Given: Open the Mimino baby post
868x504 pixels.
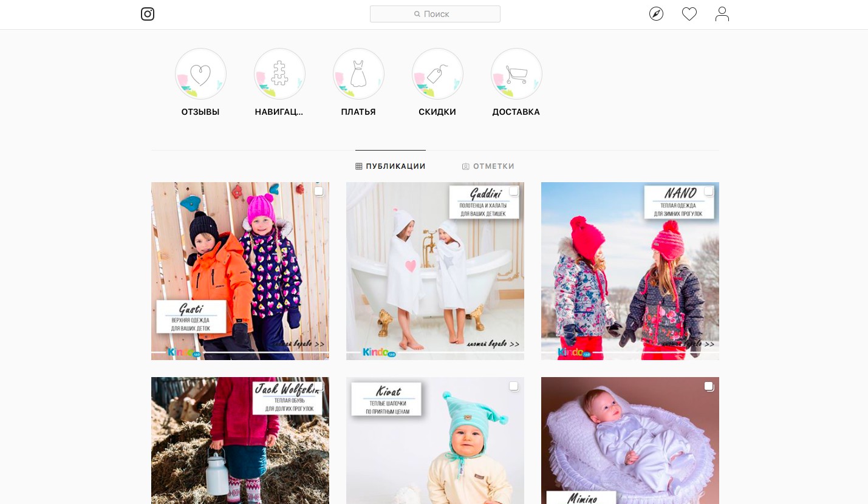Looking at the screenshot, I should click(630, 440).
